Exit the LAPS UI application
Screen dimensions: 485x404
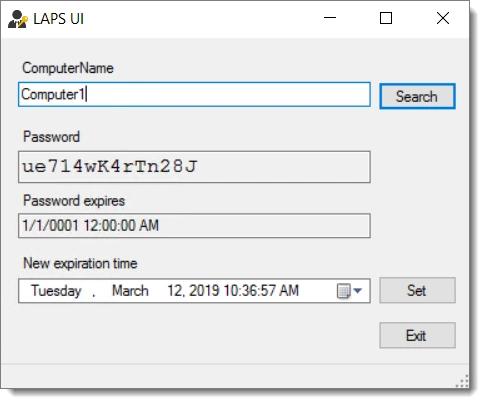tap(417, 335)
